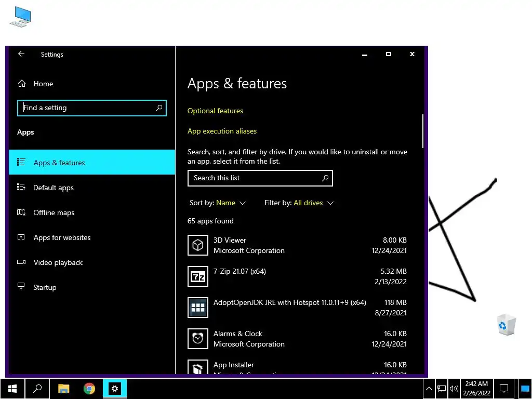Open App execution aliases link
Viewport: 532px width, 399px height.
[x=222, y=131]
